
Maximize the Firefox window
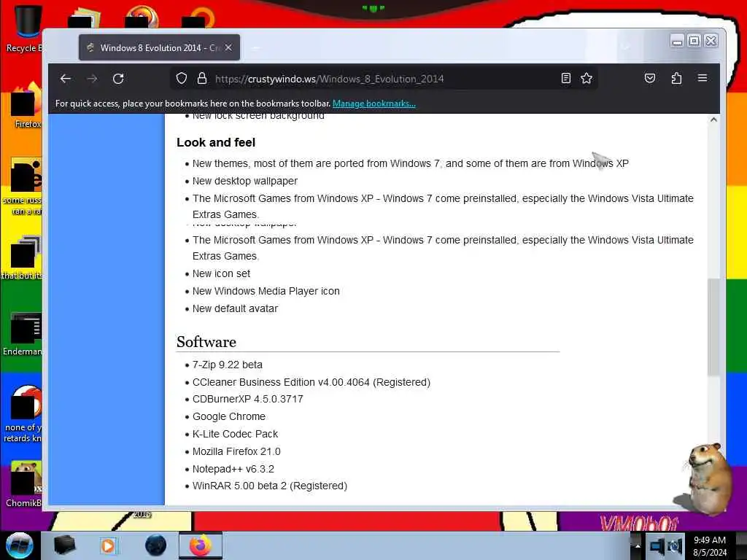coord(694,42)
